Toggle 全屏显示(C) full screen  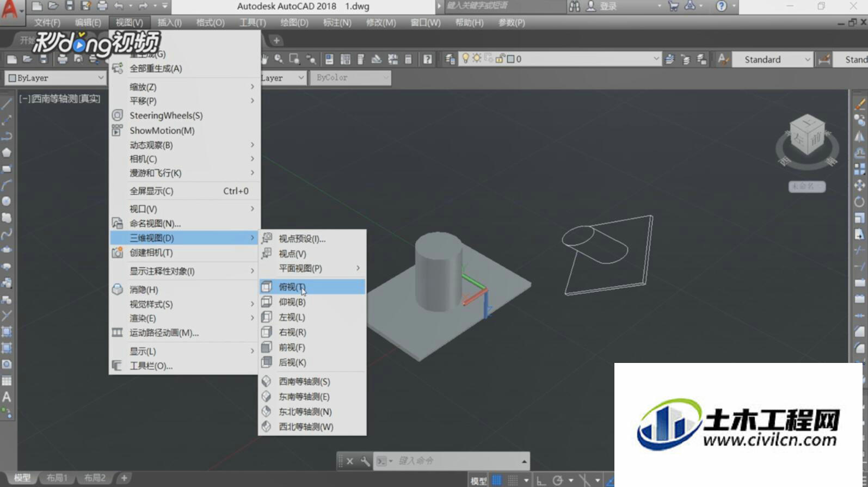pos(184,191)
